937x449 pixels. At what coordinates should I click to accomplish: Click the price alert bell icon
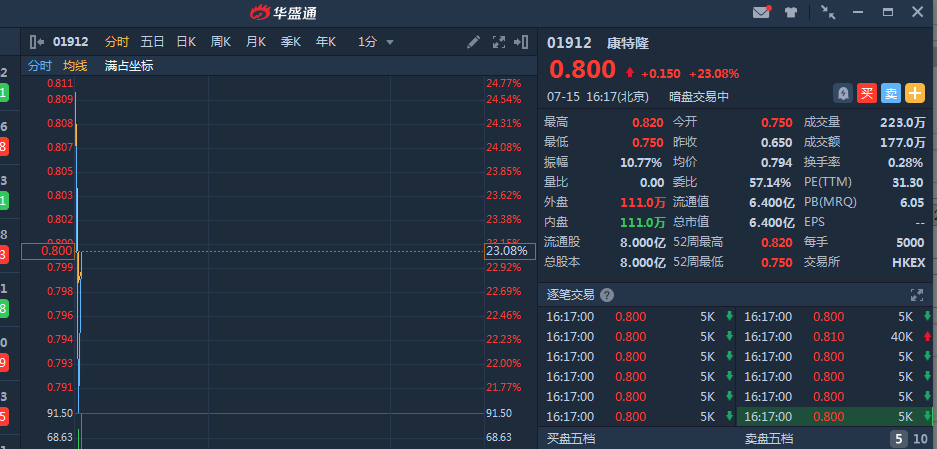point(843,93)
